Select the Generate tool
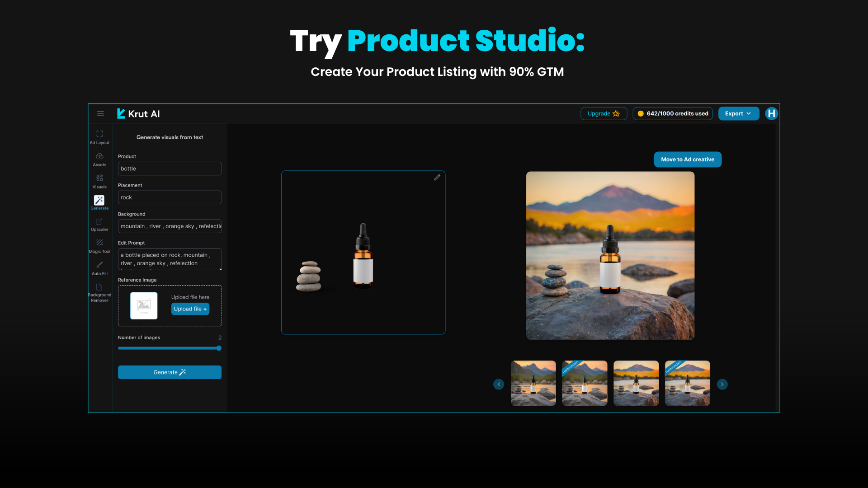This screenshot has width=868, height=488. coord(99,202)
